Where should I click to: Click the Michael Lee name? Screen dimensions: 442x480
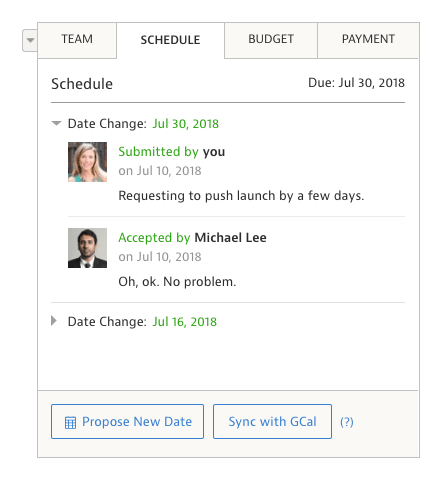pyautogui.click(x=230, y=238)
